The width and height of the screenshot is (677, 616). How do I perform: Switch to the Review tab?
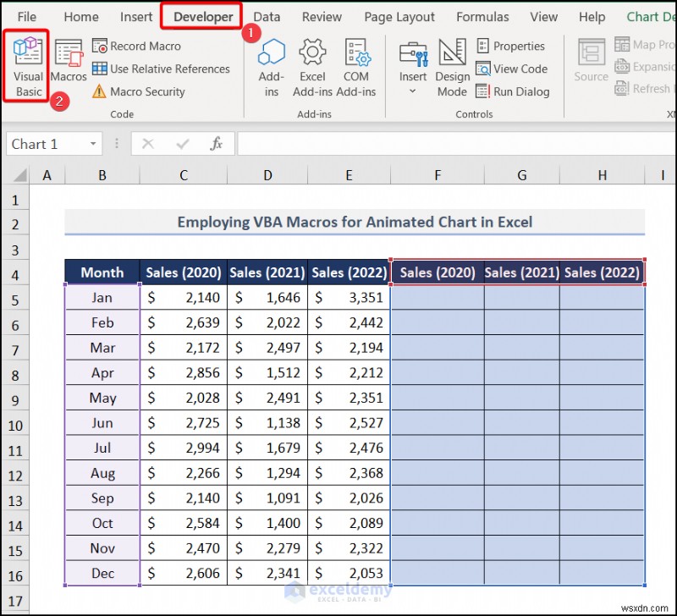322,17
